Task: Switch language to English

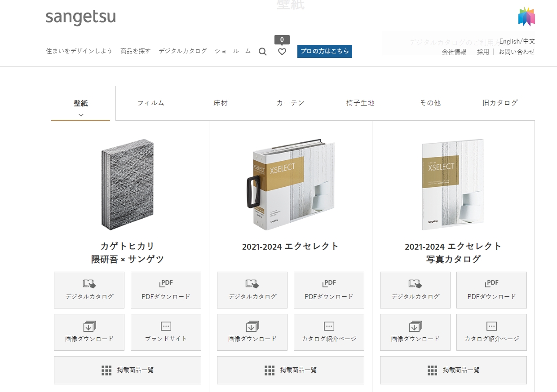Action: (510, 41)
